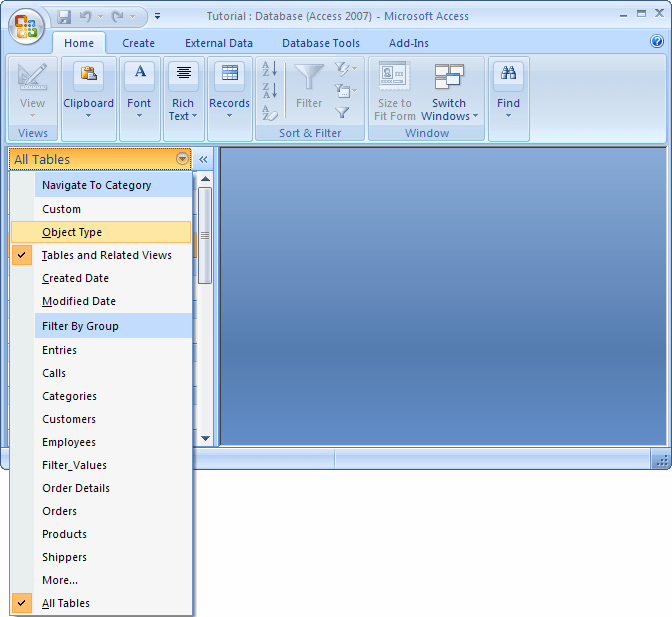
Task: Click the Redo icon in Quick Access
Action: [118, 17]
